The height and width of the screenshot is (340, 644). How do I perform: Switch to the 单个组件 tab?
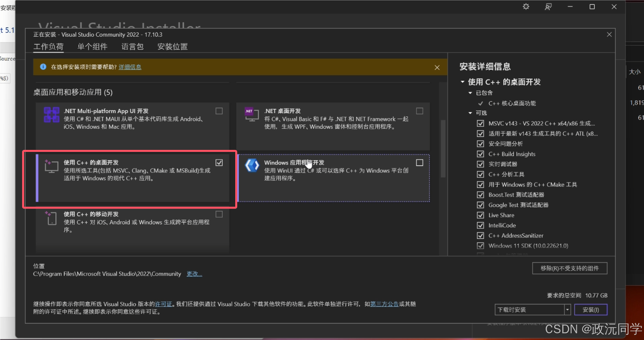pyautogui.click(x=92, y=47)
